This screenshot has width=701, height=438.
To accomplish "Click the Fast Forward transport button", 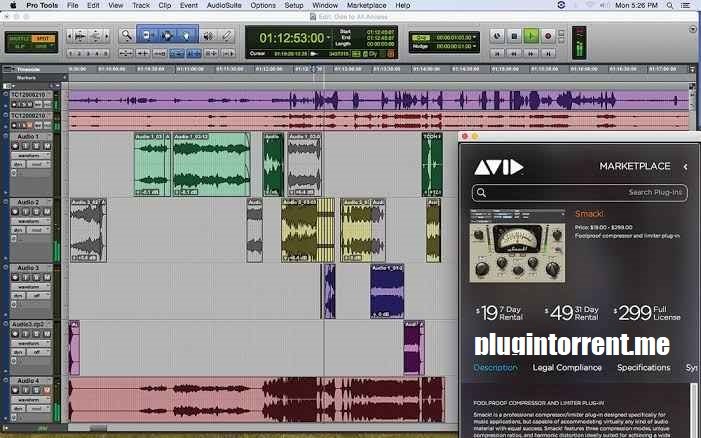I will click(x=531, y=53).
